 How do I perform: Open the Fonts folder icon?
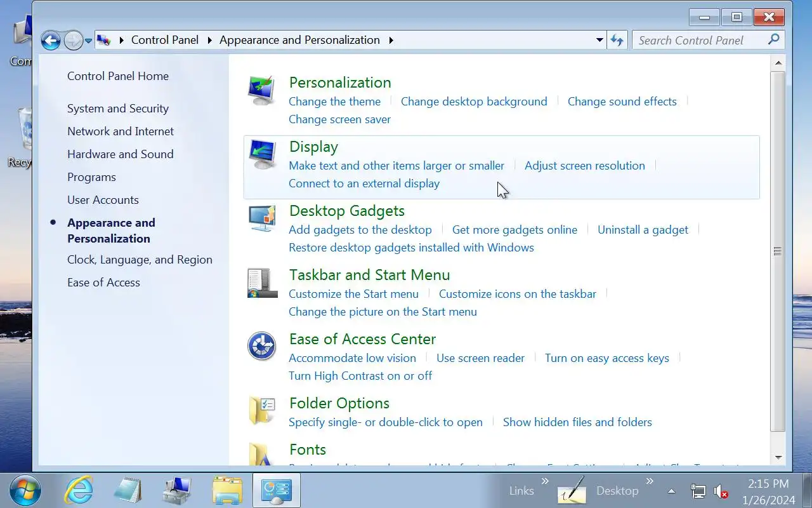pos(261,455)
